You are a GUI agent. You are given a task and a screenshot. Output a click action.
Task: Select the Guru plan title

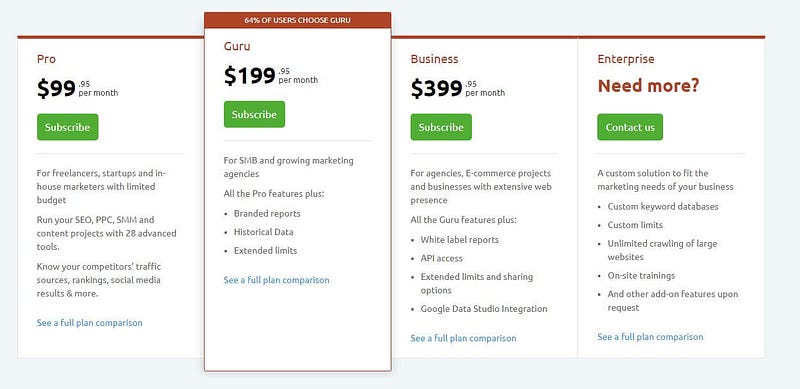(237, 46)
